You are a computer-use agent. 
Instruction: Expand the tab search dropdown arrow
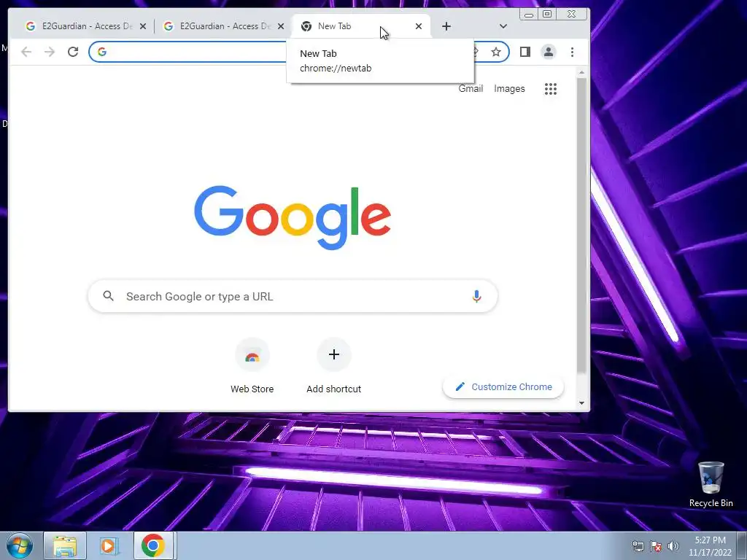tap(503, 26)
